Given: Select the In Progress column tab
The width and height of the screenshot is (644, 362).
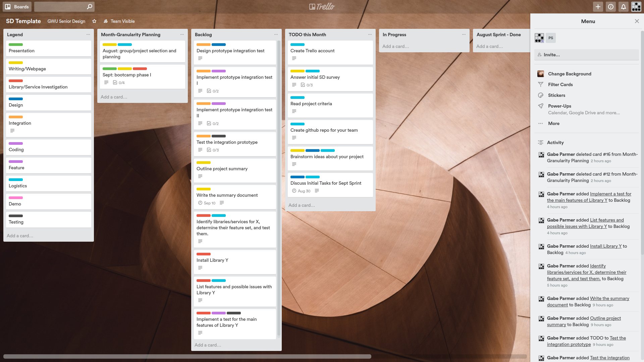Looking at the screenshot, I should [x=394, y=34].
